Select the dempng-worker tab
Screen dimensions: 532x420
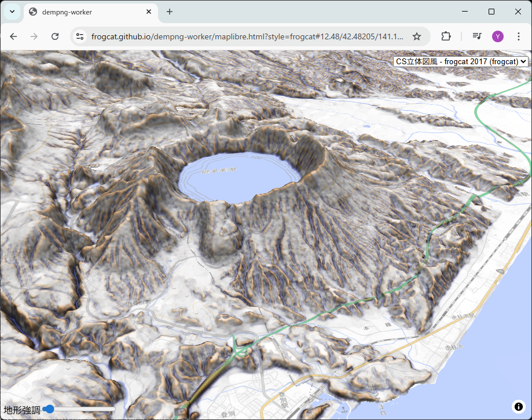pos(91,12)
